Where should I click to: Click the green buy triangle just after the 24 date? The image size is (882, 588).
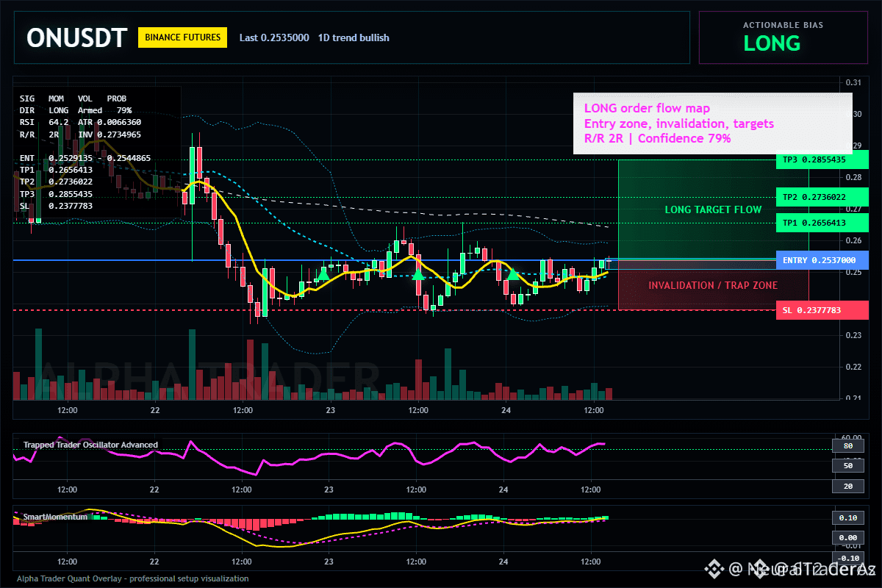tap(514, 274)
